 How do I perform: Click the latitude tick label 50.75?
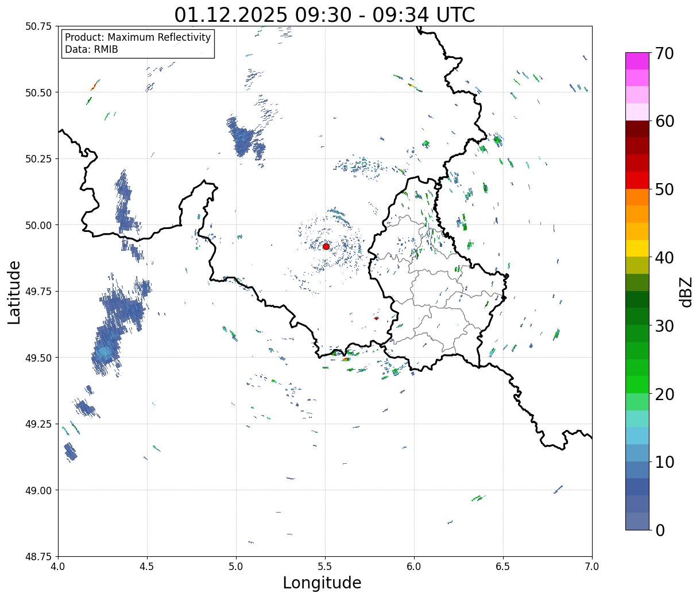[39, 26]
